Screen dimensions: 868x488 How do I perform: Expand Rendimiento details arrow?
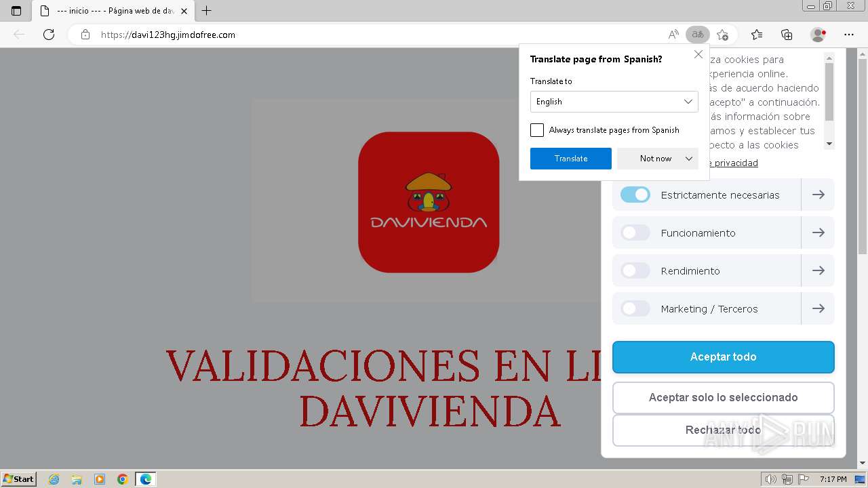818,271
